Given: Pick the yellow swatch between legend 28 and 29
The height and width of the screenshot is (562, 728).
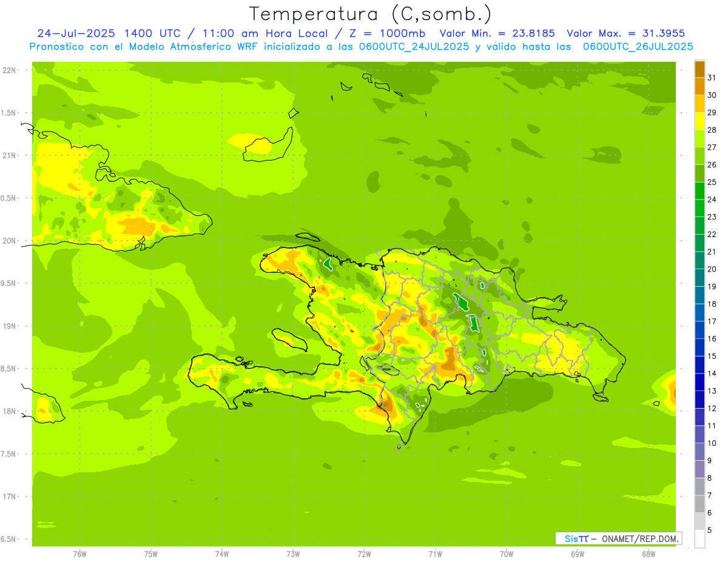Looking at the screenshot, I should (700, 121).
